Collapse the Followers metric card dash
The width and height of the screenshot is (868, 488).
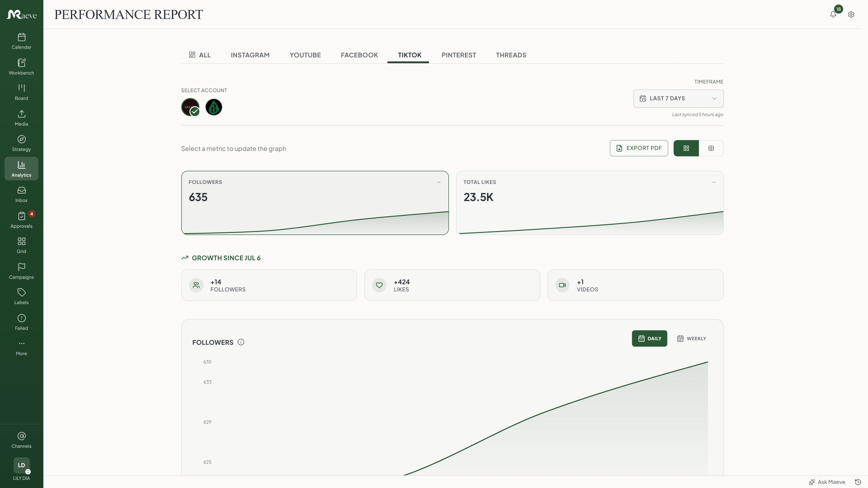tap(439, 182)
